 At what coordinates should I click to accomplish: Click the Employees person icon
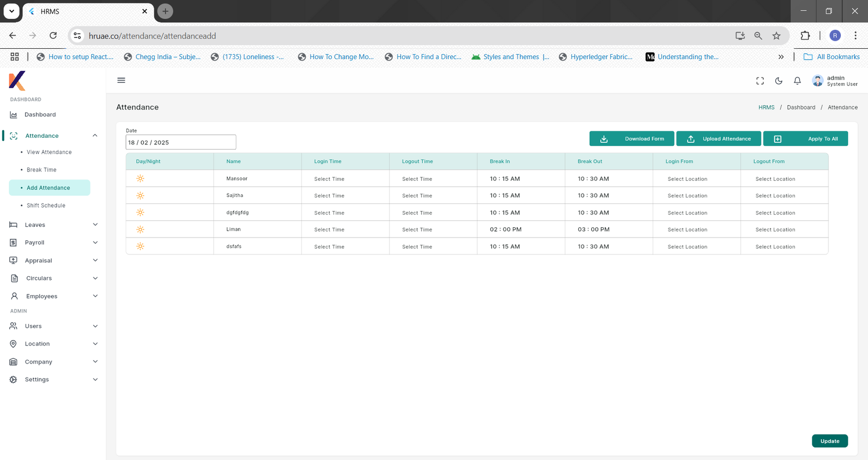pyautogui.click(x=15, y=296)
